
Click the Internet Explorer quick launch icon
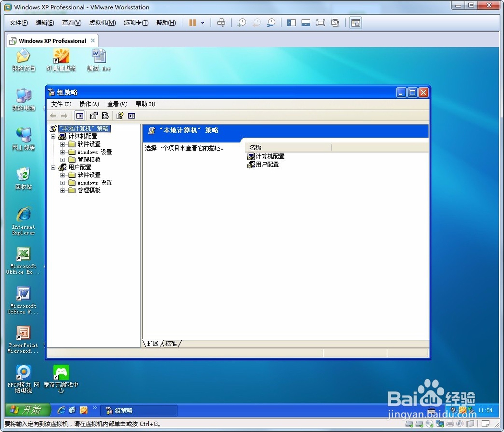click(61, 410)
